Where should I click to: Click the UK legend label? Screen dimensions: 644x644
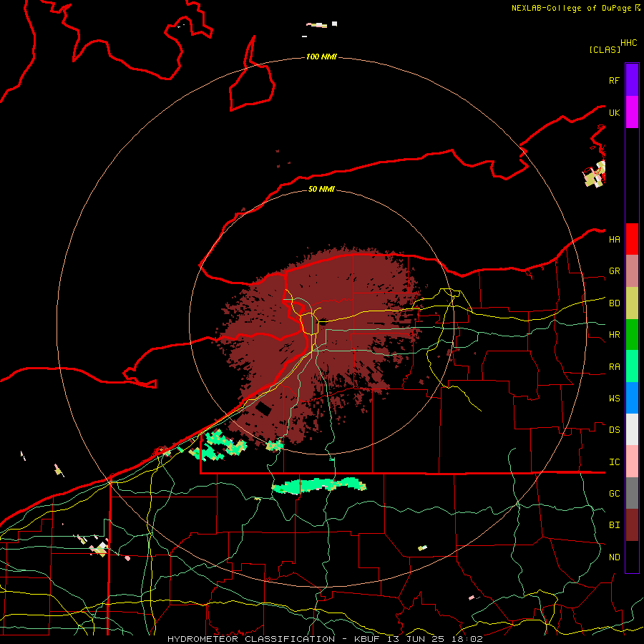pos(614,112)
